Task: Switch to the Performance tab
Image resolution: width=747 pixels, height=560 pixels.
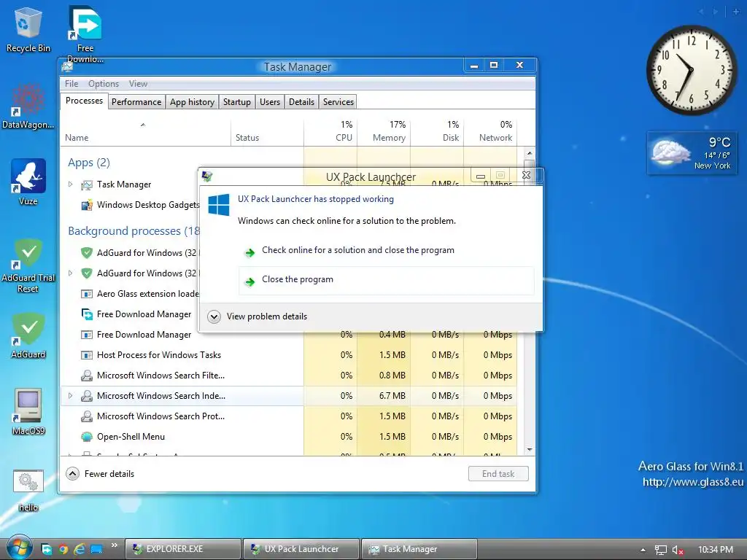Action: (x=136, y=102)
